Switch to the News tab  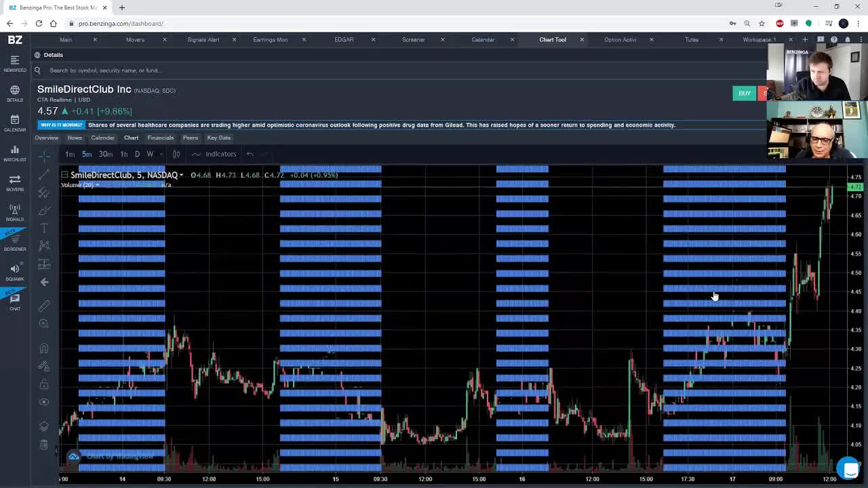coord(75,138)
